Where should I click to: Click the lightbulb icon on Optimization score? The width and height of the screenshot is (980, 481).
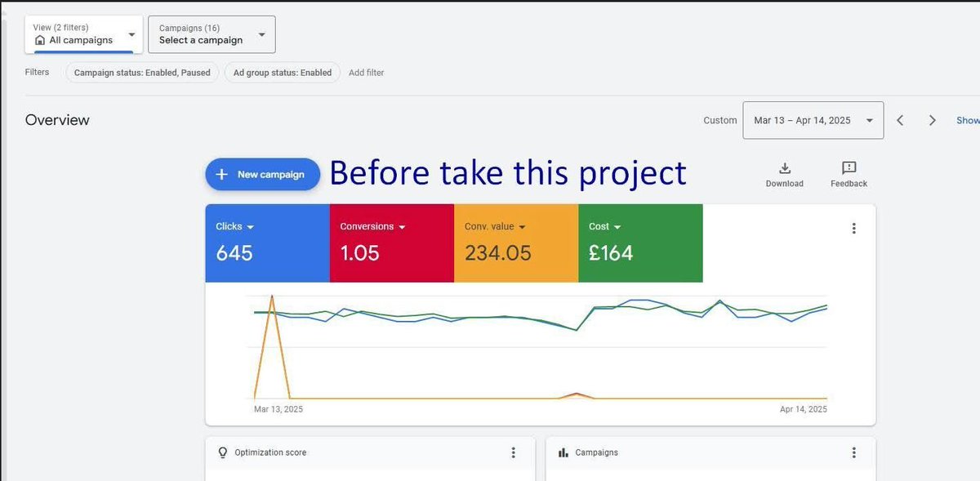(222, 452)
